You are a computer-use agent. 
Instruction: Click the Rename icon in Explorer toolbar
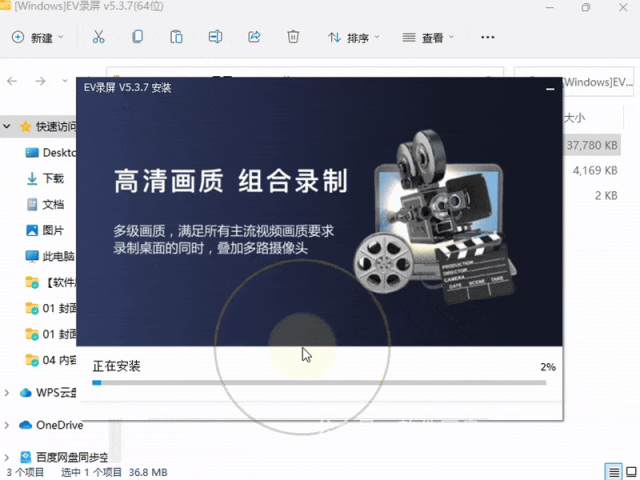215,37
